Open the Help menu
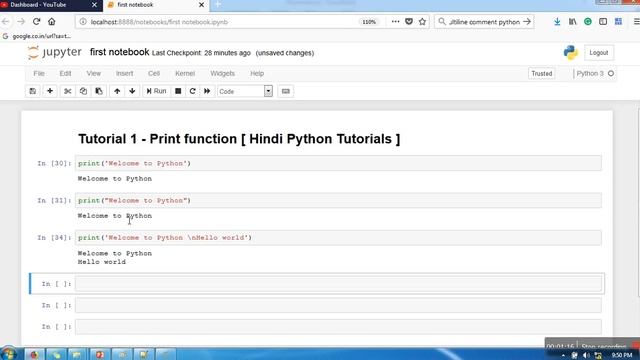This screenshot has width=640, height=360. (x=257, y=73)
